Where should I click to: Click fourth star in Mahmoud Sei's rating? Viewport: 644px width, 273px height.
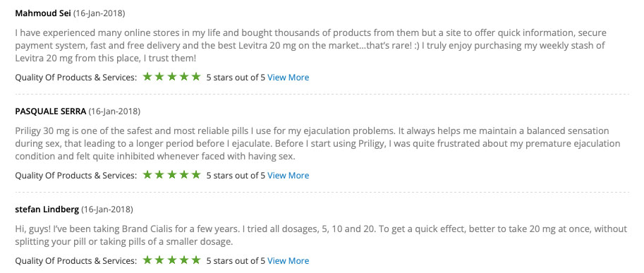coord(183,76)
